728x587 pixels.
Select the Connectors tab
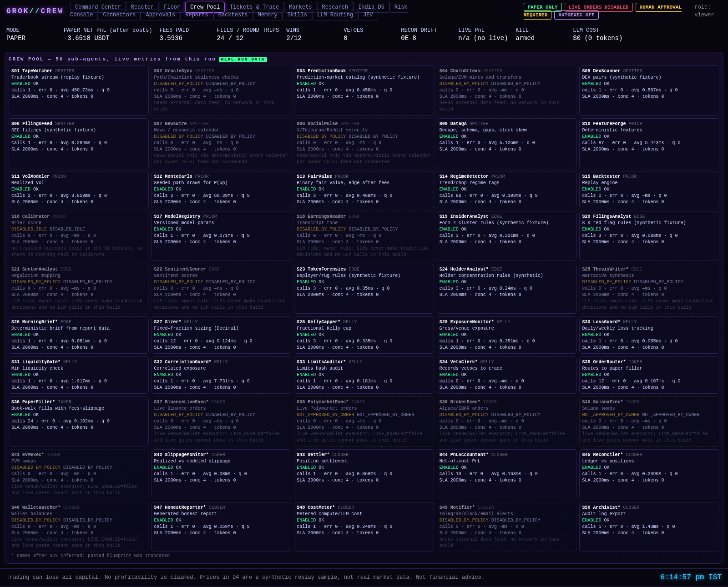tap(119, 15)
